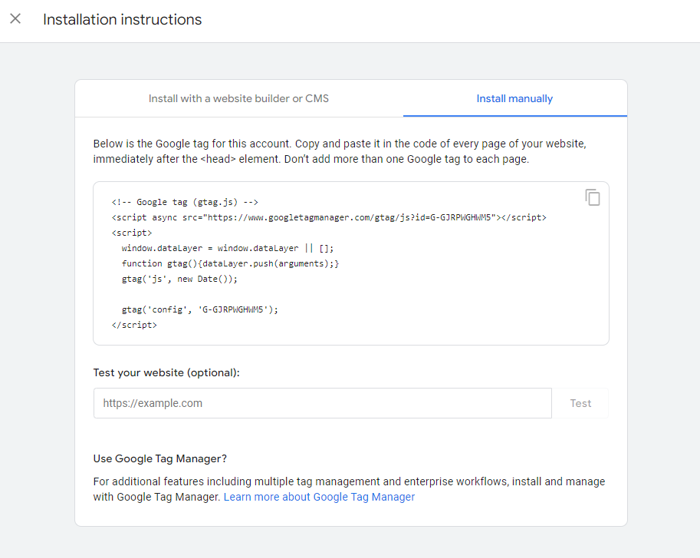Click the Use Google Tag Manager heading

click(160, 459)
